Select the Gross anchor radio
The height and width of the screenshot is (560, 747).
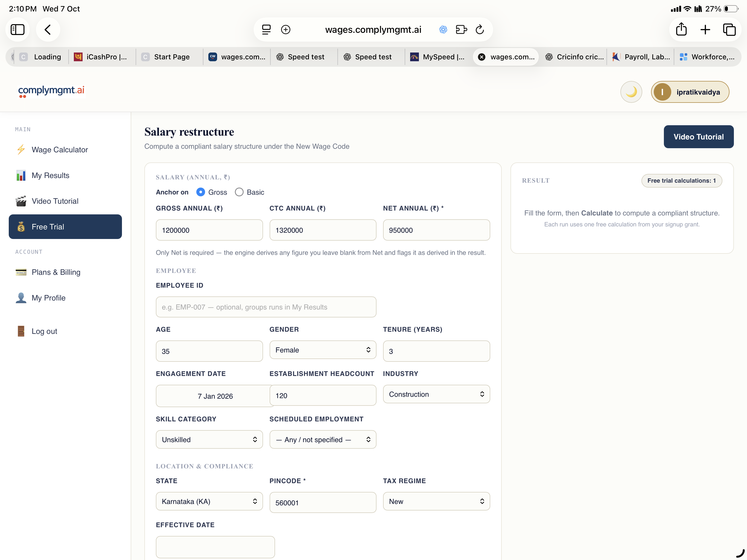(x=201, y=192)
